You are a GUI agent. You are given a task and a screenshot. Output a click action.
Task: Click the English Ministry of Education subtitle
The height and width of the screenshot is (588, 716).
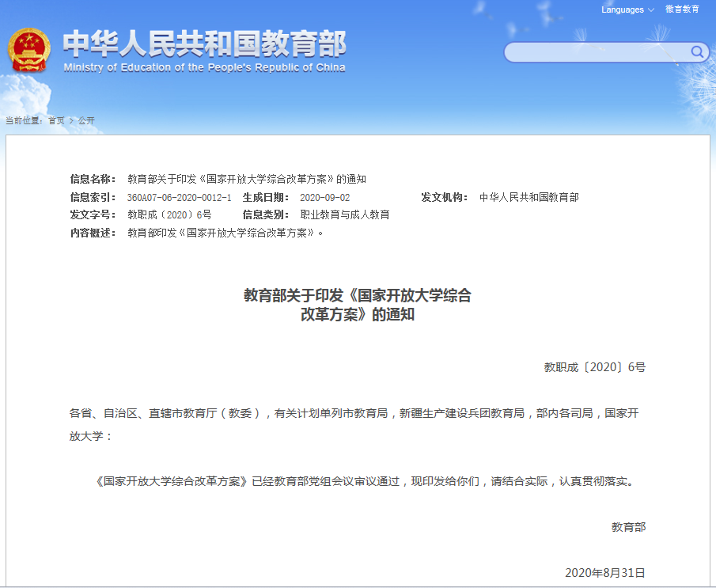[204, 67]
